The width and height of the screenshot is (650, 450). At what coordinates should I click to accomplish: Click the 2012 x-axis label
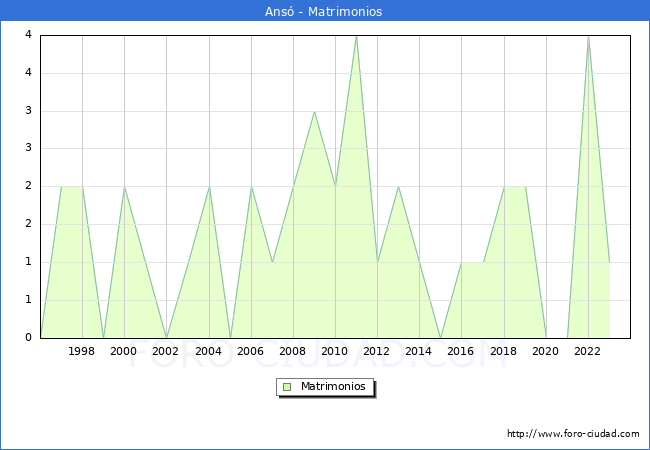click(376, 351)
